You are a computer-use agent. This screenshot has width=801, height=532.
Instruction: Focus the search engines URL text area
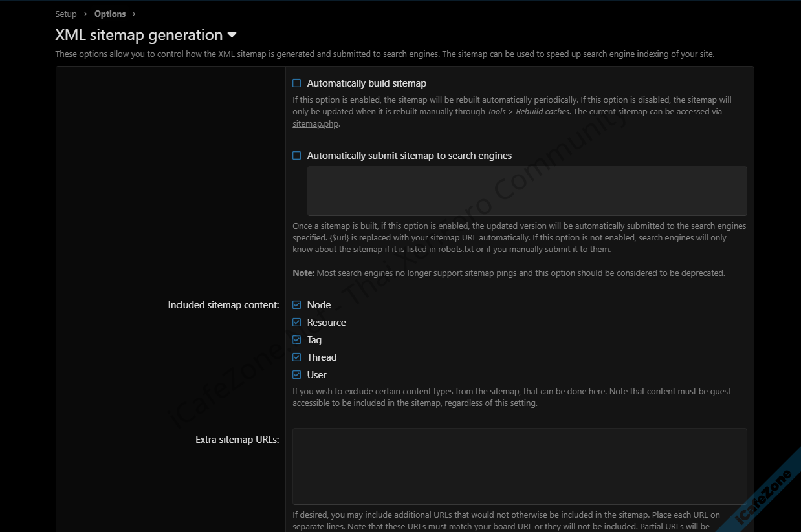pyautogui.click(x=527, y=191)
